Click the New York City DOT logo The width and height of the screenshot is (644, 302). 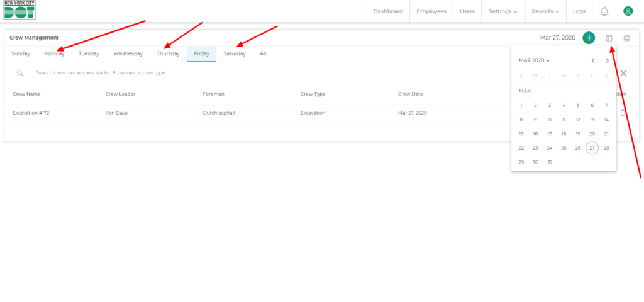click(19, 10)
